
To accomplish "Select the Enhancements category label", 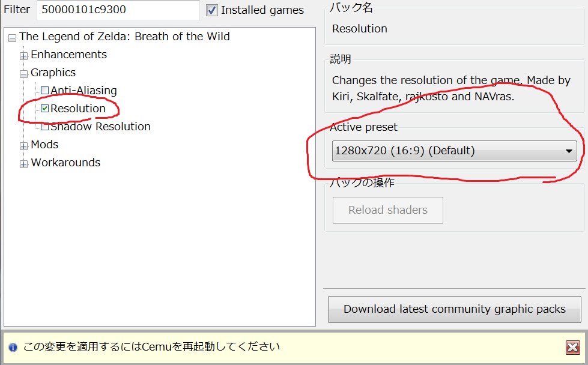I will (x=68, y=55).
